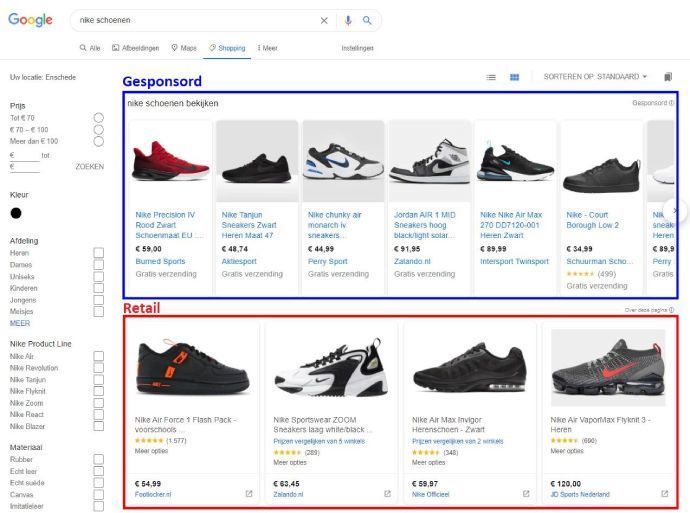Open the Nike Air VaporMax Flyknit 3 image
This screenshot has width=690, height=513.
(608, 368)
